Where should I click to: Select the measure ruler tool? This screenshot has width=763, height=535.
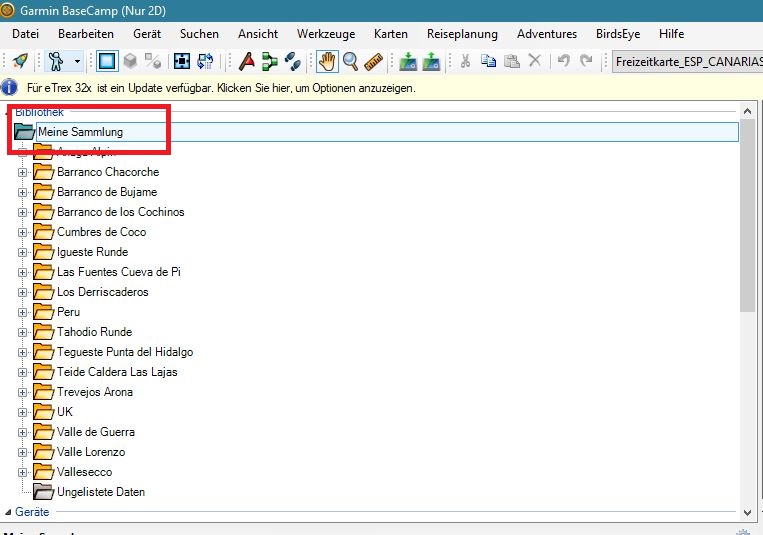[x=373, y=61]
